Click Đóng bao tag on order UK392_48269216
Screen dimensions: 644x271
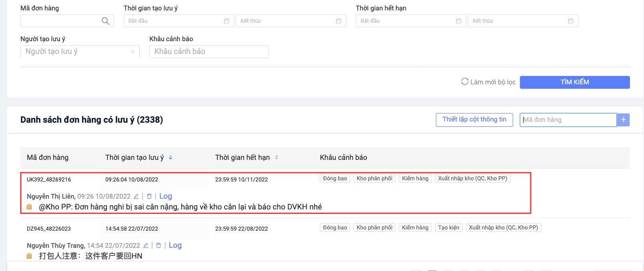point(335,178)
